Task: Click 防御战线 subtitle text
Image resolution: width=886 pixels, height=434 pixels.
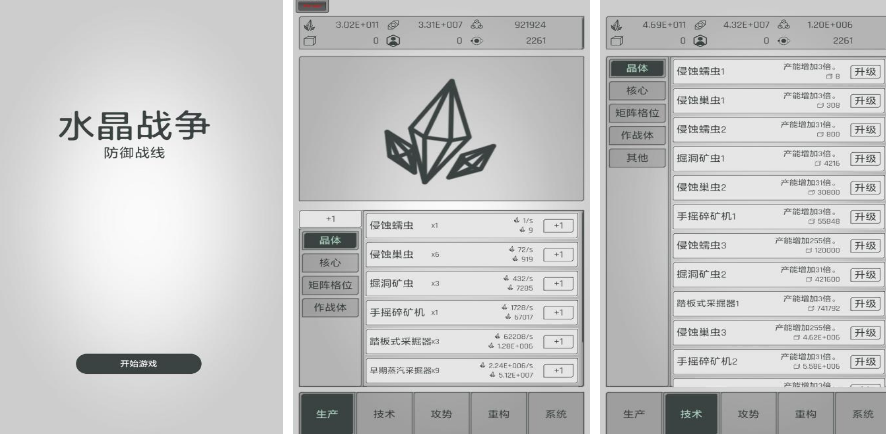Action: (134, 153)
